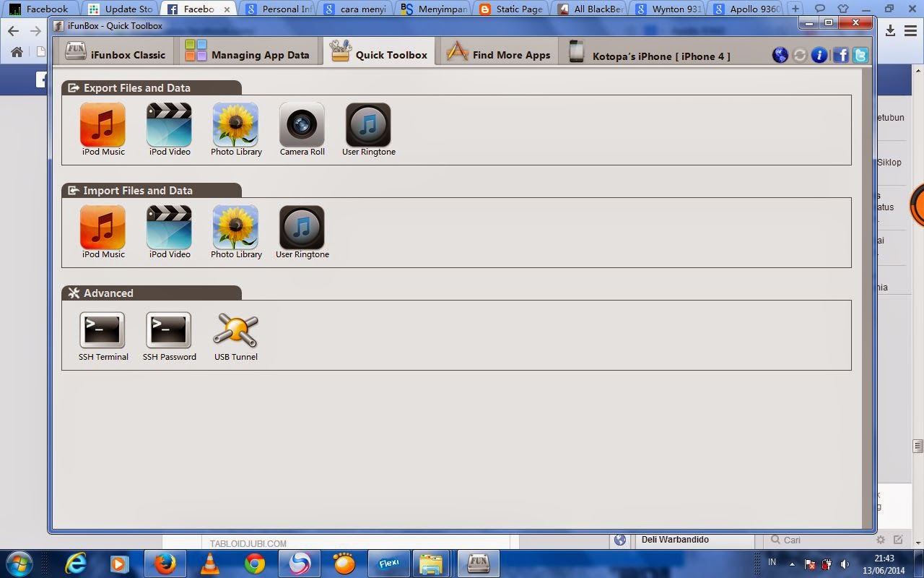The image size is (924, 578).
Task: Open iPod Video under Import Files and Data
Action: pyautogui.click(x=169, y=233)
